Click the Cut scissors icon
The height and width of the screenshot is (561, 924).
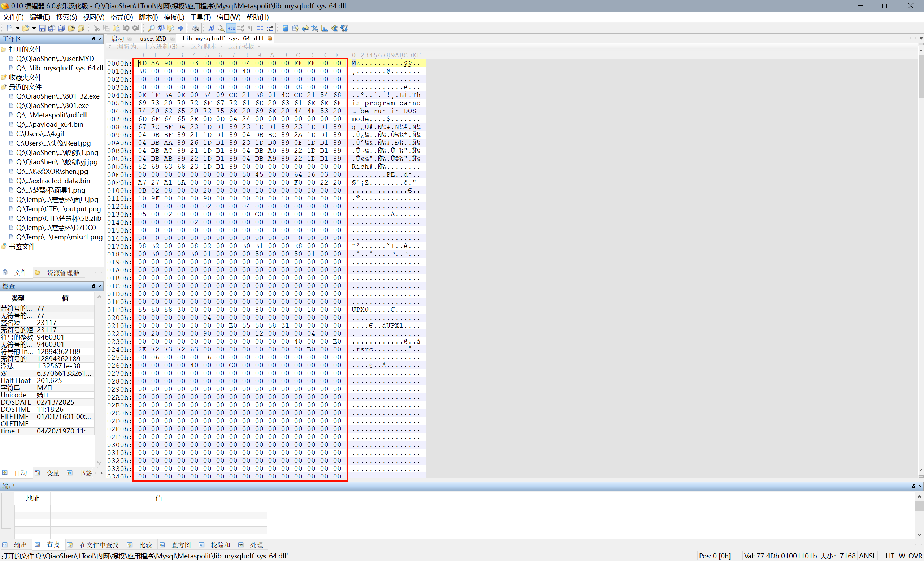(96, 28)
